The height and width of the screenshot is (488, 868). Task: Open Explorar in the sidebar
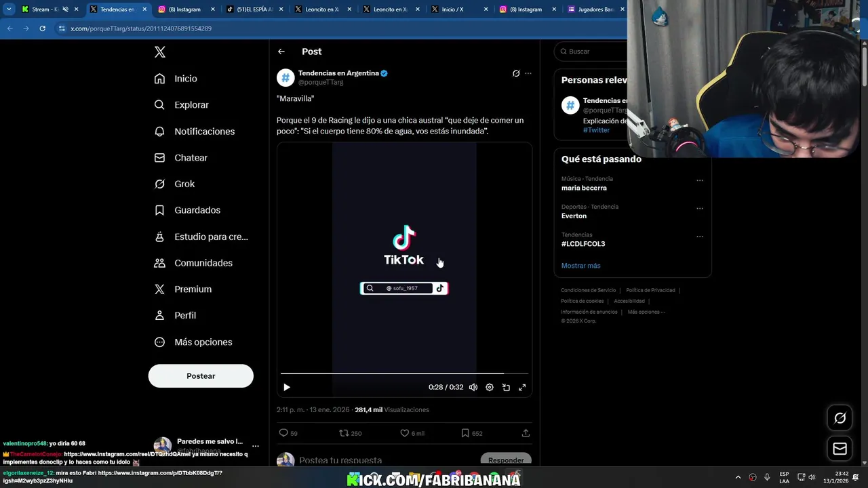pyautogui.click(x=181, y=105)
